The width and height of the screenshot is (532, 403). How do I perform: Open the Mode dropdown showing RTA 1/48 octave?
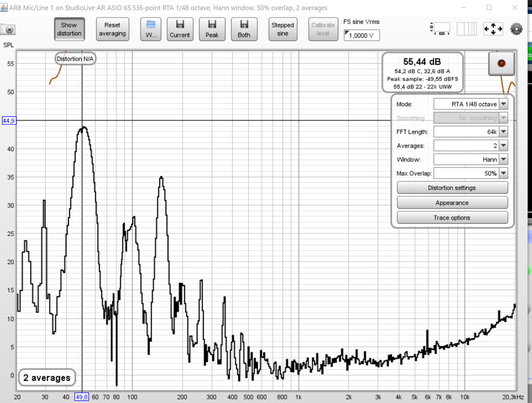coord(471,104)
